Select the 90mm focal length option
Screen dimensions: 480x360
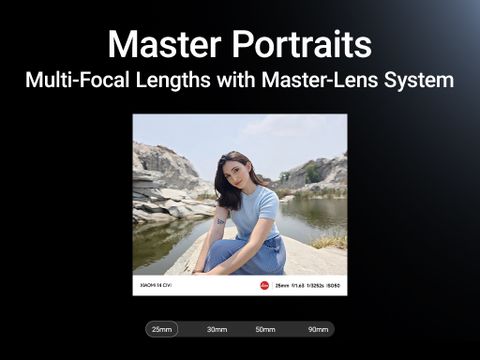pos(318,329)
